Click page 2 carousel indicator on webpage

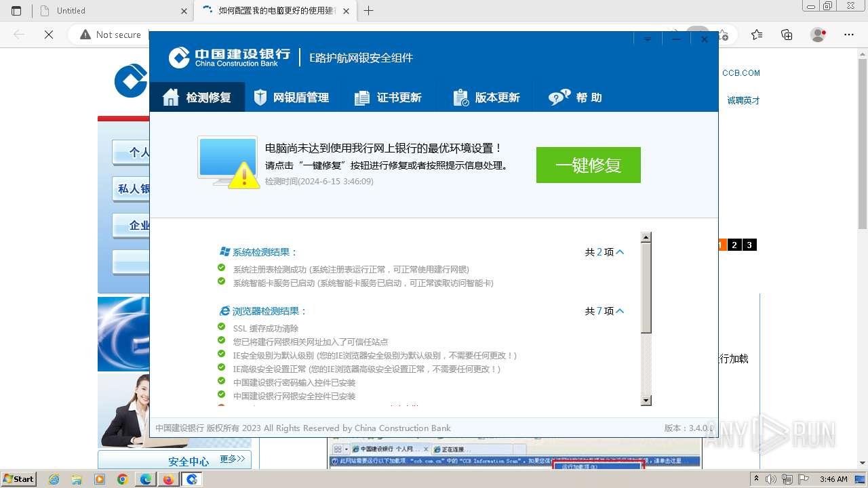(x=734, y=245)
